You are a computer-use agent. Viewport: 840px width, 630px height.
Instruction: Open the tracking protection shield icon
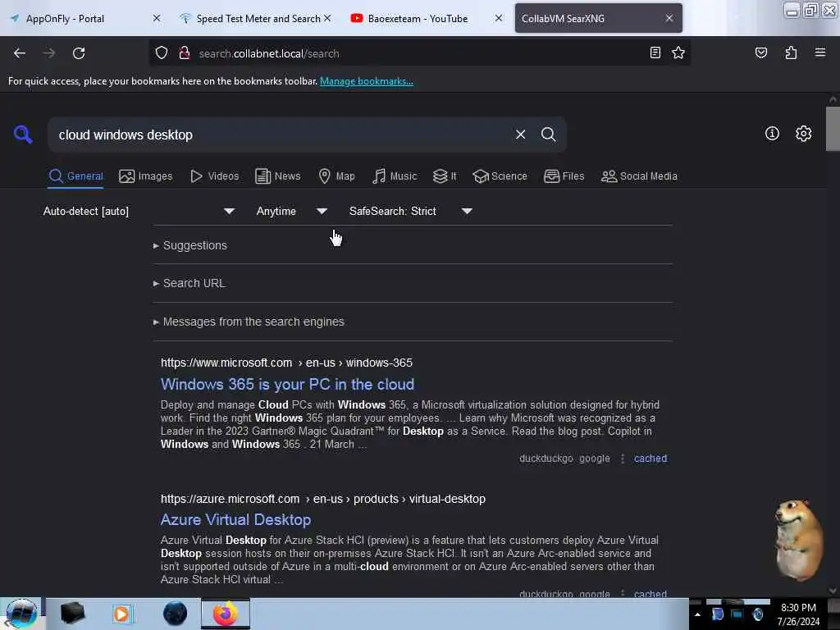pos(162,53)
